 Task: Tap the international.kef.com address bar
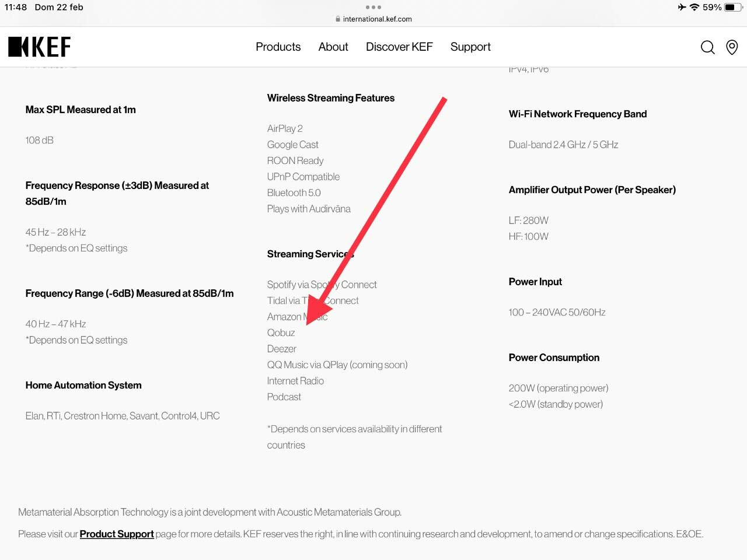point(377,19)
